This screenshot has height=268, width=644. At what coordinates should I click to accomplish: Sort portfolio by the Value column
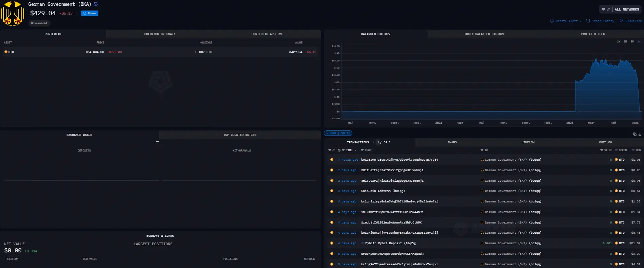point(298,42)
